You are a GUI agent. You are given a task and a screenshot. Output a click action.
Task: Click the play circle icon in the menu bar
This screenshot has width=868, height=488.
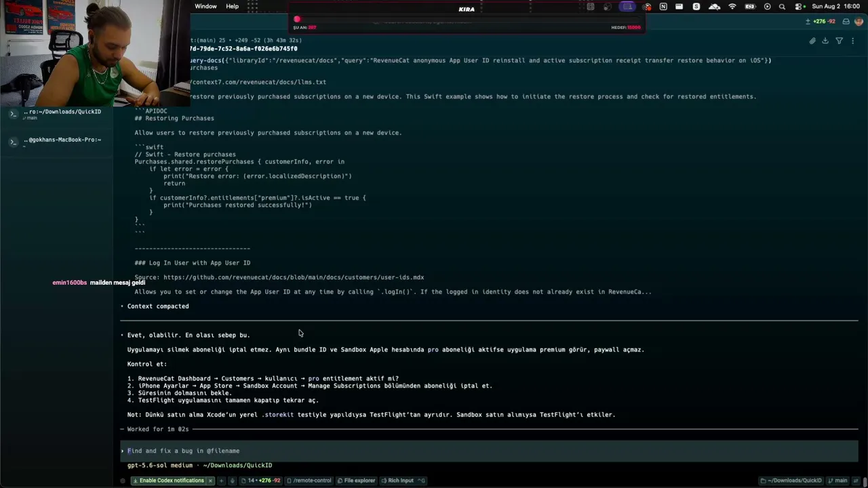(767, 7)
